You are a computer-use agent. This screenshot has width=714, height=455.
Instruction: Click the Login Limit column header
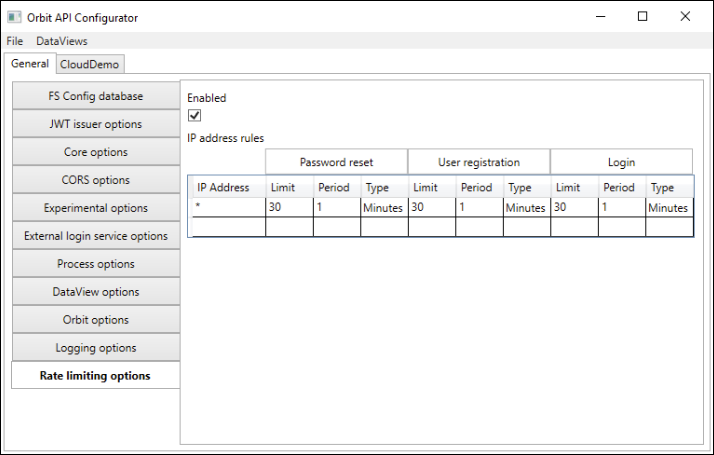[x=575, y=187]
